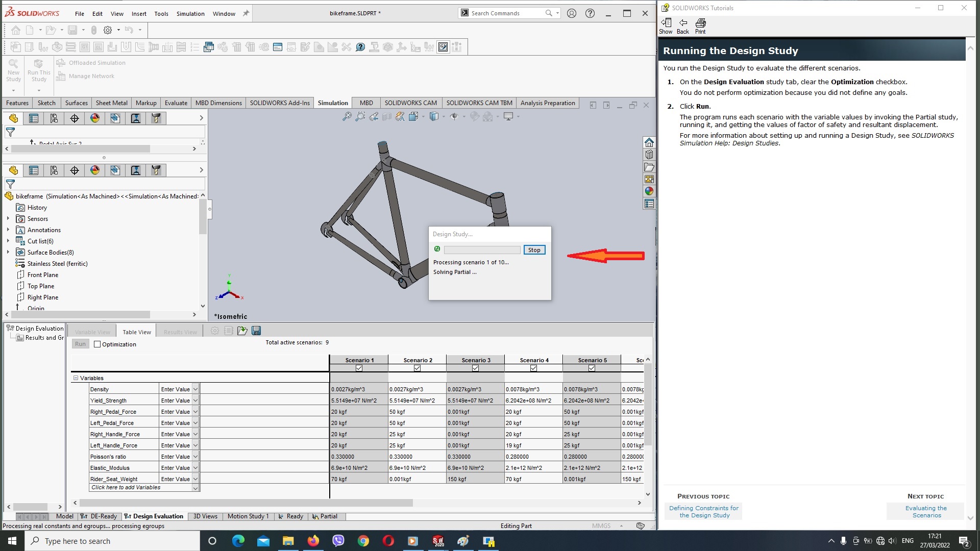Click the Undo arrow icon

(x=129, y=30)
